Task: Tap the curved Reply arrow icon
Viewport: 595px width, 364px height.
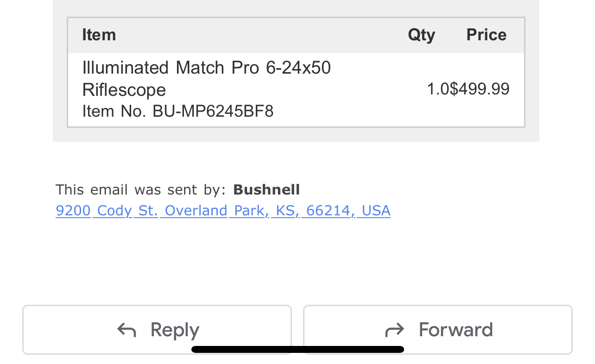Action: [x=127, y=330]
